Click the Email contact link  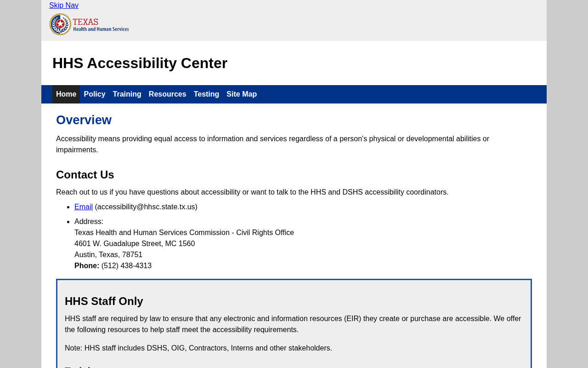(x=84, y=207)
